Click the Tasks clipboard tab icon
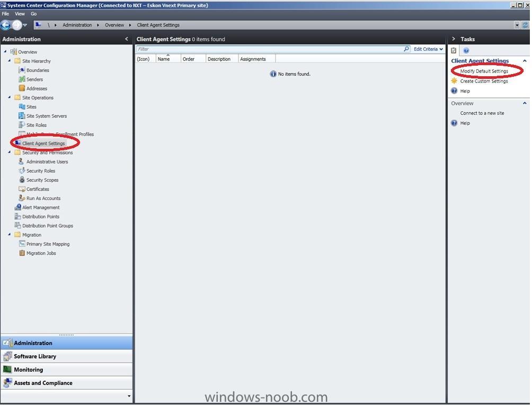Screen dimensions: 532x405 pyautogui.click(x=454, y=50)
